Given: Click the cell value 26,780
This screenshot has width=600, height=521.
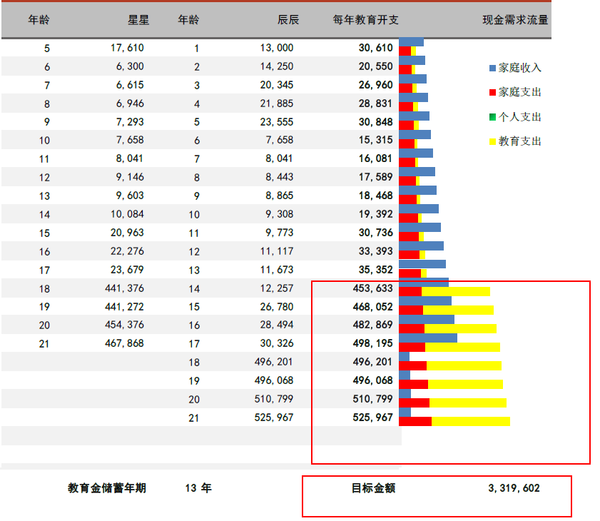Looking at the screenshot, I should 277,307.
